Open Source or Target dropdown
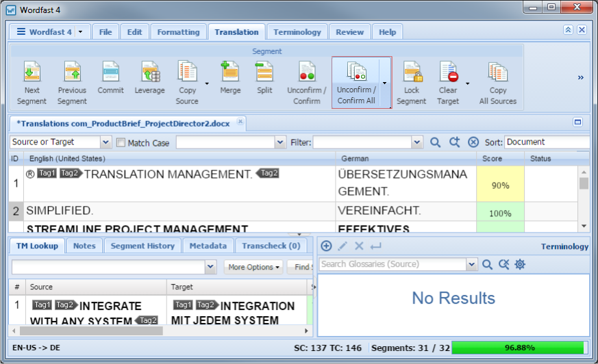Screen dimensions: 598x364 point(105,142)
